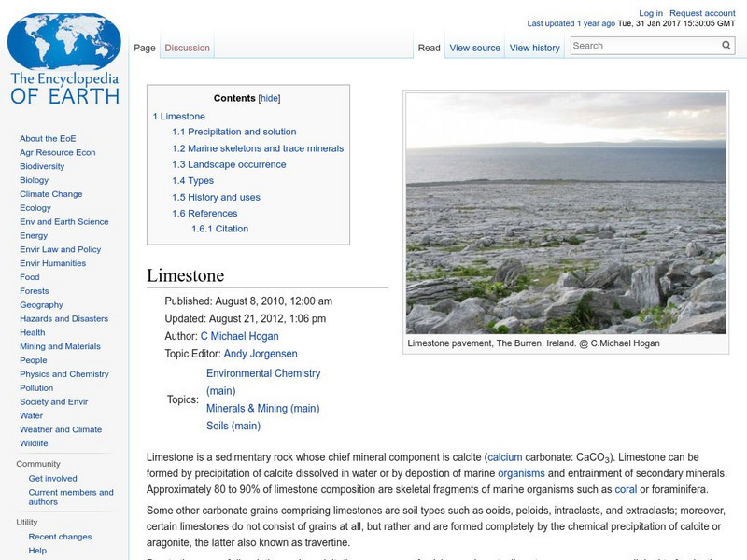Open the View source tab
The height and width of the screenshot is (560, 747).
point(475,49)
